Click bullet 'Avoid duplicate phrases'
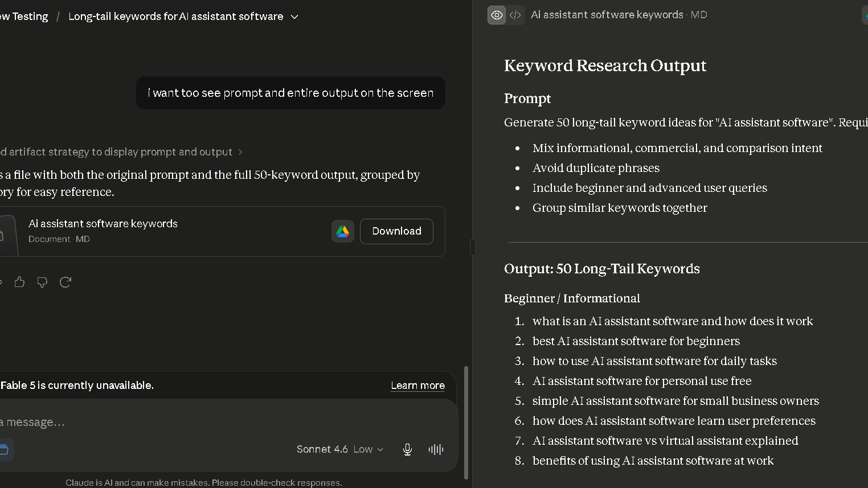This screenshot has height=488, width=868. click(x=596, y=168)
